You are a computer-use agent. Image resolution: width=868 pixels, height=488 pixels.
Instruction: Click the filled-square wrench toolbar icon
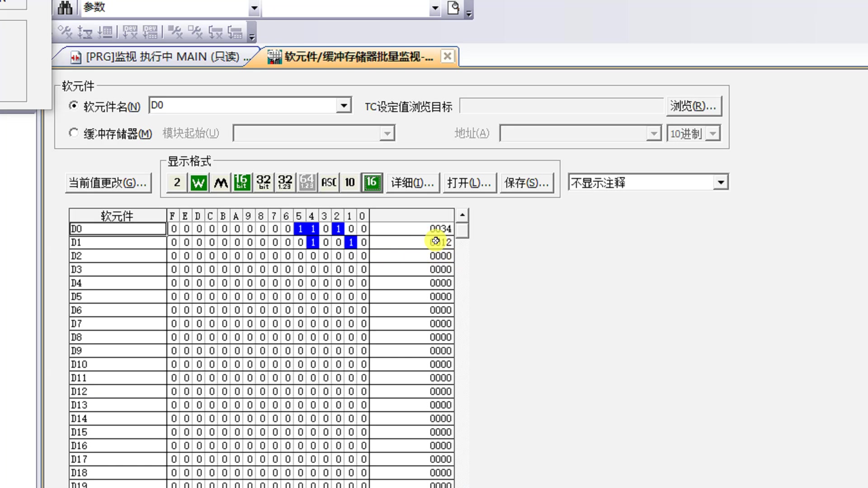[x=175, y=32]
